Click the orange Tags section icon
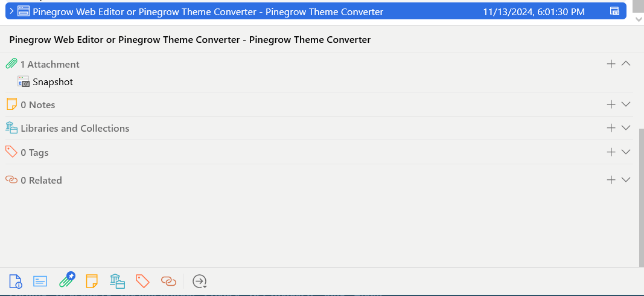 [11, 152]
